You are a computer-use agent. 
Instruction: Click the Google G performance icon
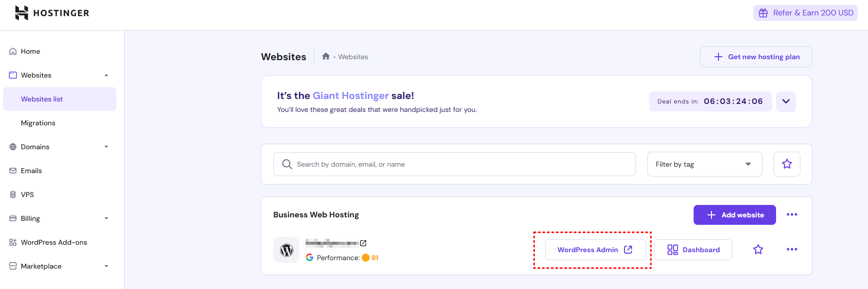pos(310,257)
